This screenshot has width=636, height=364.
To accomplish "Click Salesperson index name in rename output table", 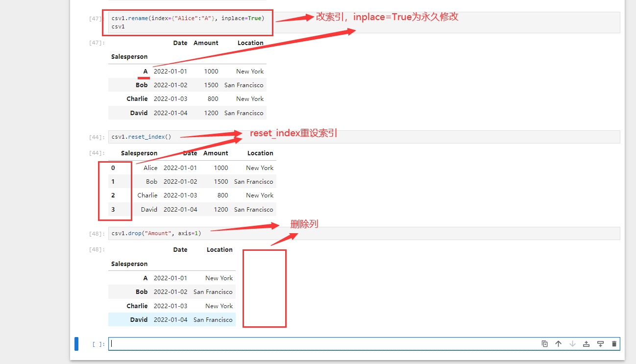I will pos(129,56).
